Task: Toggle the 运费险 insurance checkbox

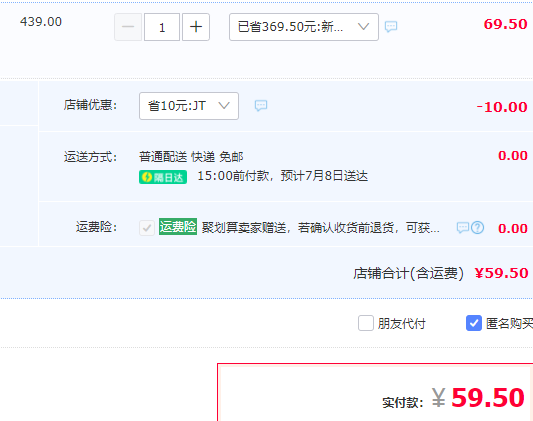Action: coord(147,228)
